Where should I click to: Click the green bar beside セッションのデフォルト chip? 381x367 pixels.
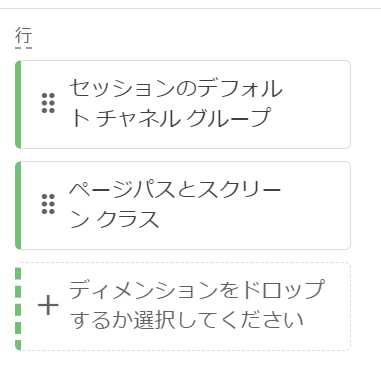pyautogui.click(x=18, y=104)
